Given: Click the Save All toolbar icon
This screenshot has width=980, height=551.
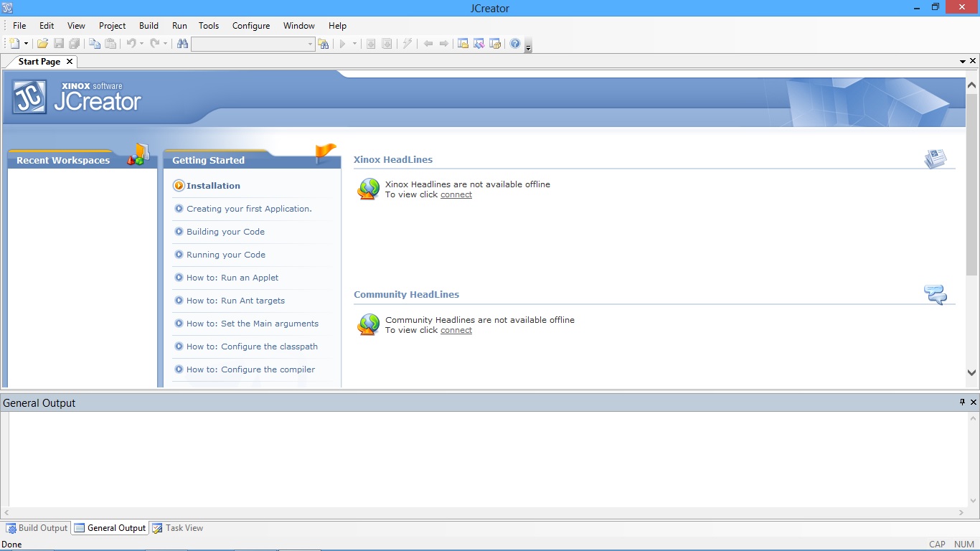Looking at the screenshot, I should point(75,44).
